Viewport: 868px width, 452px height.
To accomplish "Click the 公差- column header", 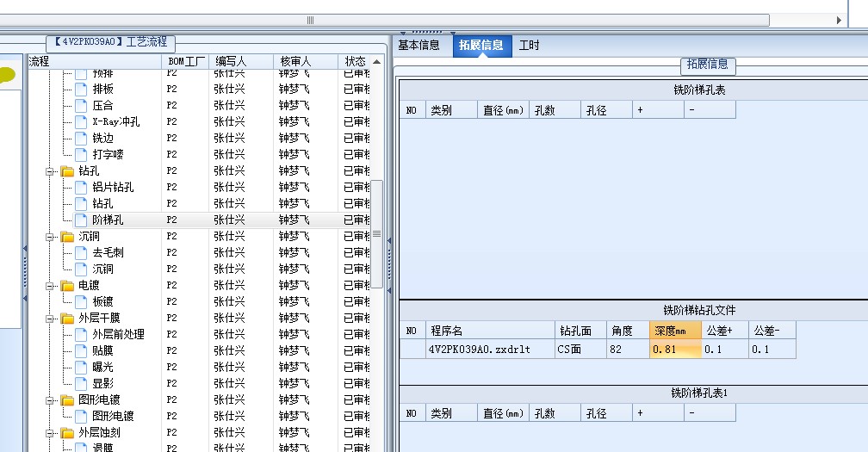I will [x=772, y=331].
